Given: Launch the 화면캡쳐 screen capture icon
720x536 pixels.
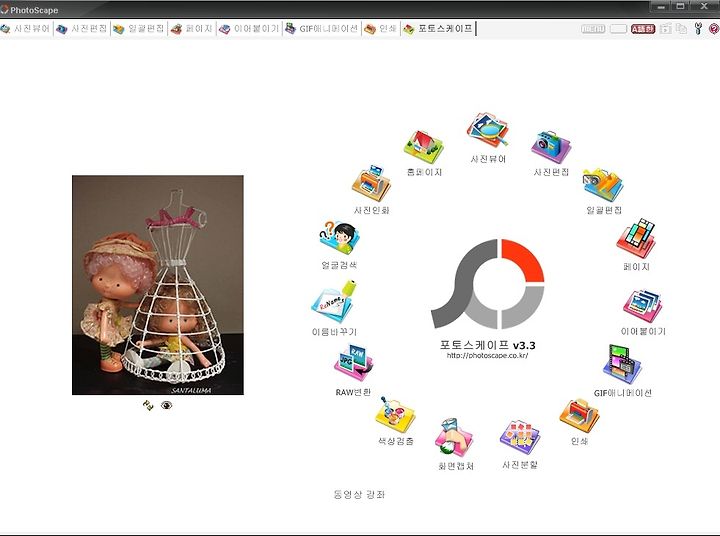Looking at the screenshot, I should point(454,436).
